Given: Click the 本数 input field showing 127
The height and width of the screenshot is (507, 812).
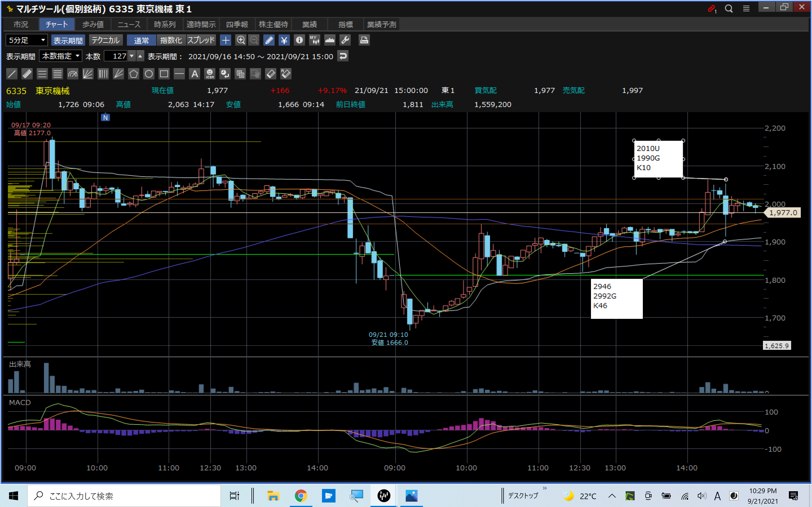Looking at the screenshot, I should click(x=116, y=56).
